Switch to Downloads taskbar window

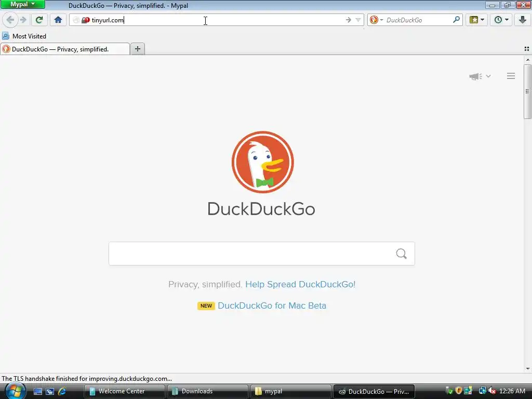(x=208, y=391)
